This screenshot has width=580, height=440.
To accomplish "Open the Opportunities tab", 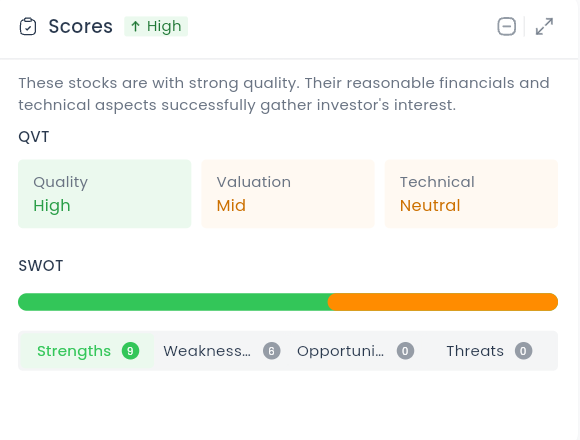I will pos(355,351).
